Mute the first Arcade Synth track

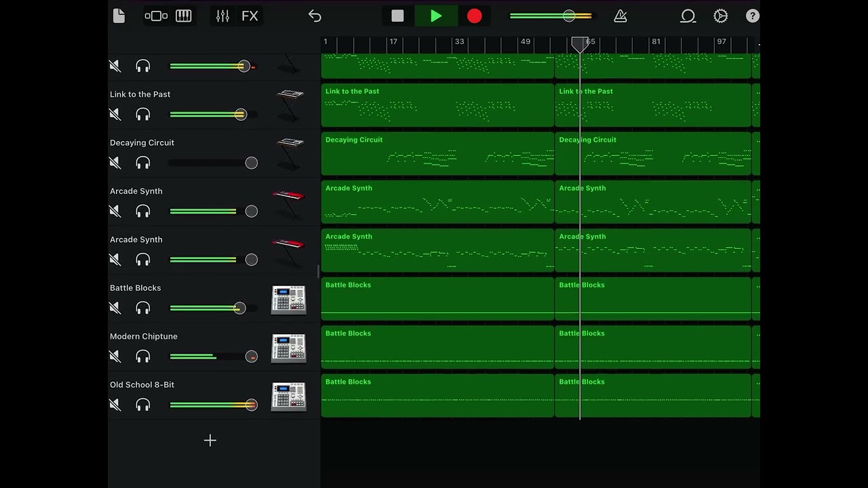pyautogui.click(x=115, y=211)
